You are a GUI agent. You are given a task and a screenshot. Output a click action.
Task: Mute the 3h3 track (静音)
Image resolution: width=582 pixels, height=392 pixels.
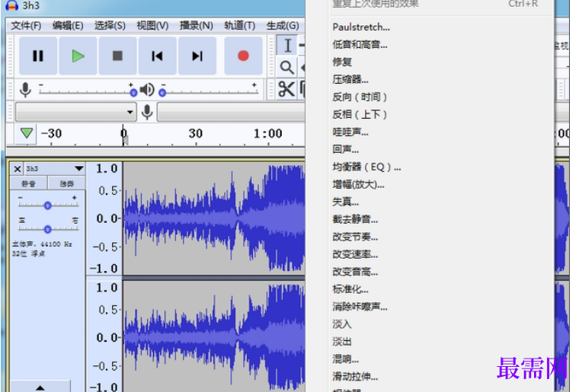coord(28,183)
